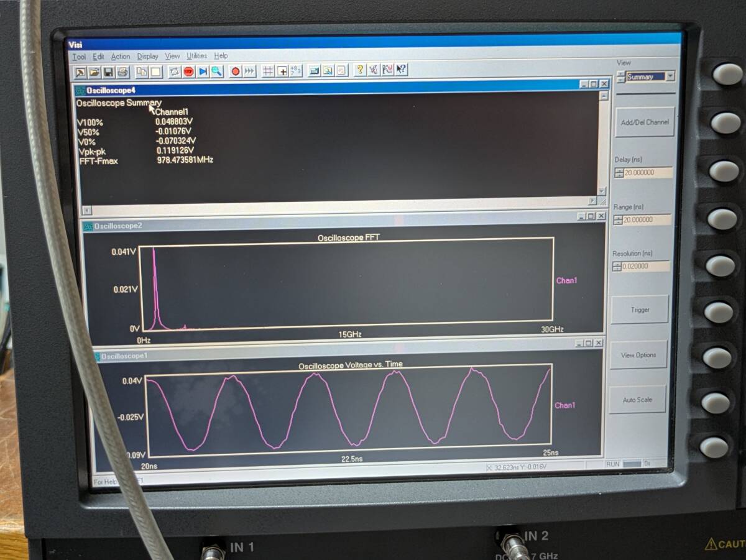Click the blank page toolbar icon
The width and height of the screenshot is (746, 560).
155,71
